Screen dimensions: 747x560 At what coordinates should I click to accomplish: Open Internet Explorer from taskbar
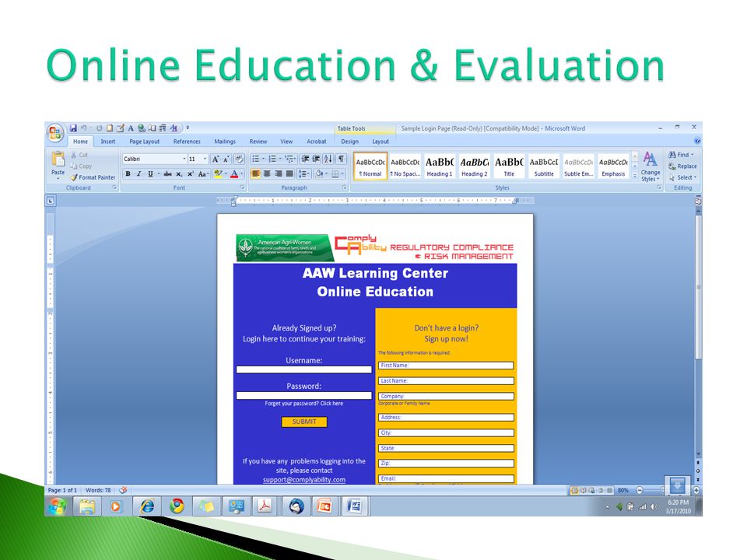(147, 506)
